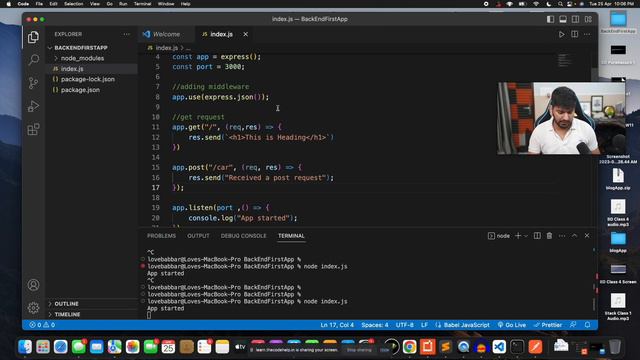Open package-lock.json in the Explorer
Viewport: 640px width, 360px height.
(88, 79)
